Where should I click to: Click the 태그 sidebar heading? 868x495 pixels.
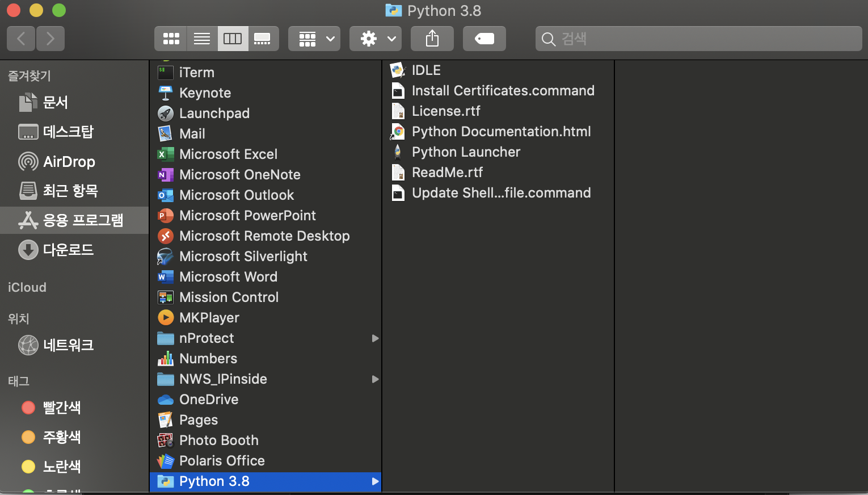pyautogui.click(x=19, y=381)
